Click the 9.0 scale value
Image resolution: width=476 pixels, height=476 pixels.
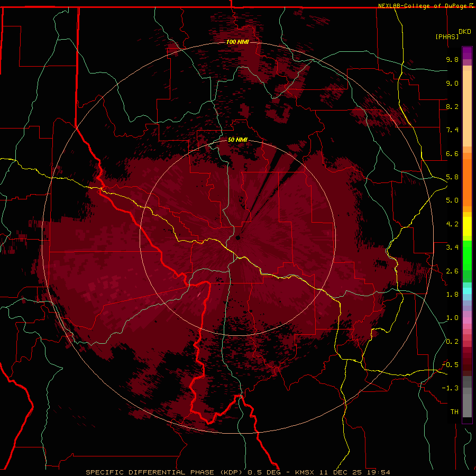click(x=452, y=83)
